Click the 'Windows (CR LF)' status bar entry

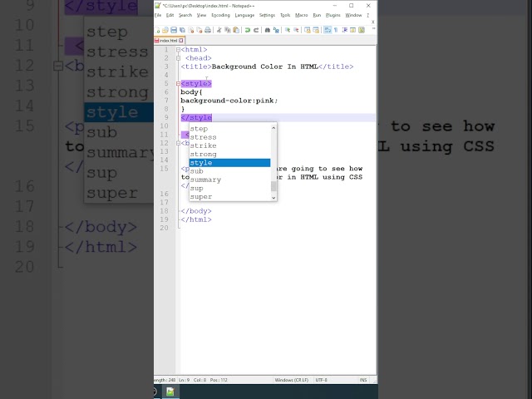click(292, 380)
